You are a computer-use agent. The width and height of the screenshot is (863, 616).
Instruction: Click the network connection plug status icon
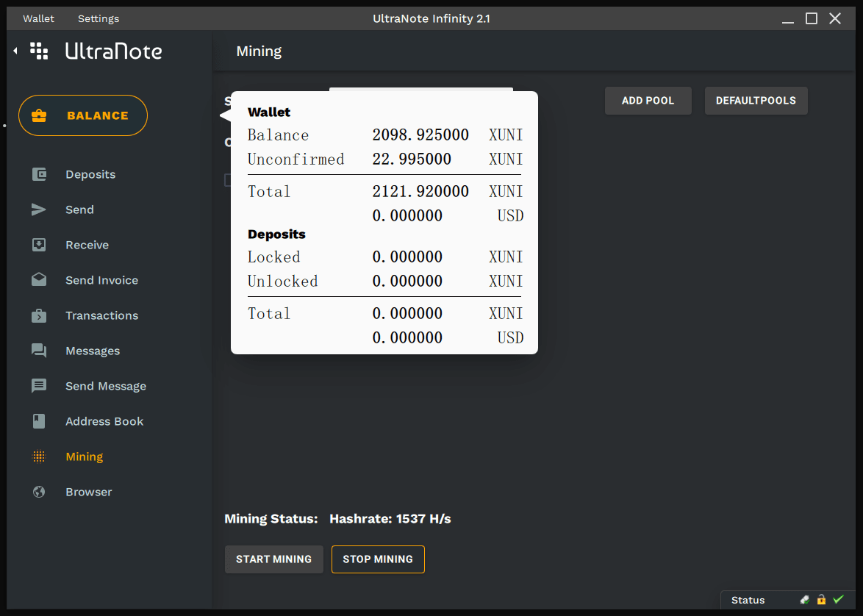click(x=805, y=600)
